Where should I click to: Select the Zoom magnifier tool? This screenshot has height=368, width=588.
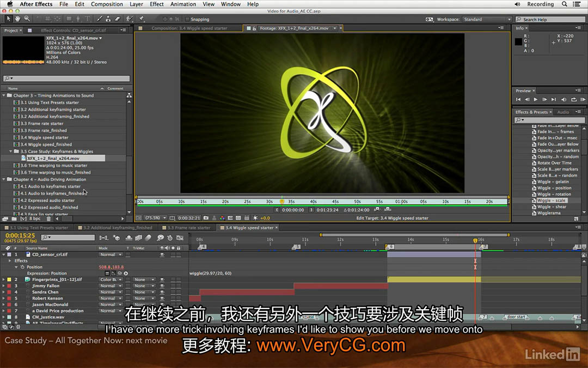click(27, 19)
